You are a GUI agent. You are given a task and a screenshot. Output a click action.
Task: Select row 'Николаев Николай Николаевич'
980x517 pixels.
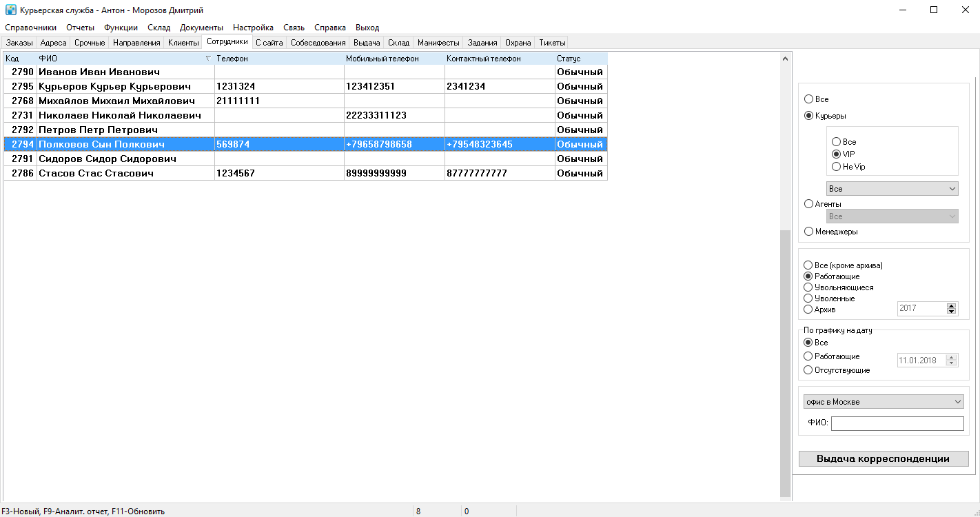tap(305, 115)
